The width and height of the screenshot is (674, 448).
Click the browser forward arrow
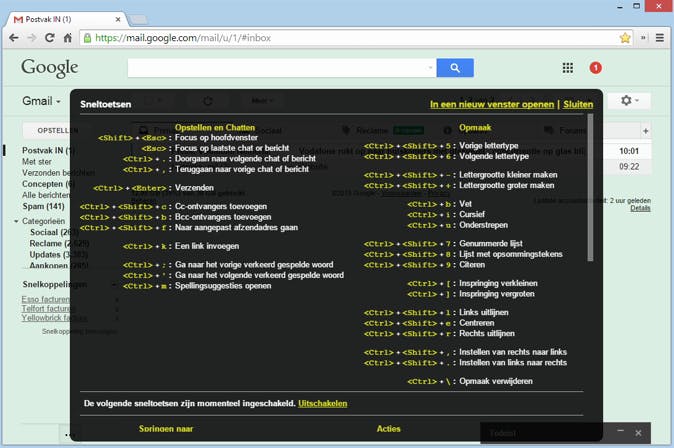coord(32,38)
